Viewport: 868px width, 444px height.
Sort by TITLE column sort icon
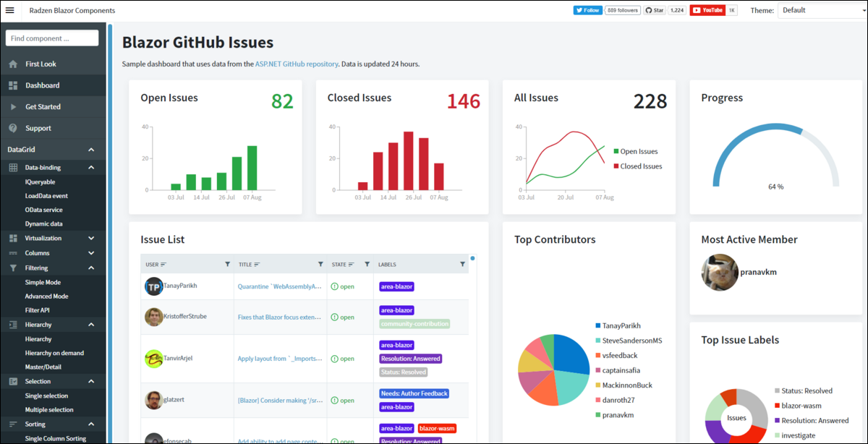257,265
